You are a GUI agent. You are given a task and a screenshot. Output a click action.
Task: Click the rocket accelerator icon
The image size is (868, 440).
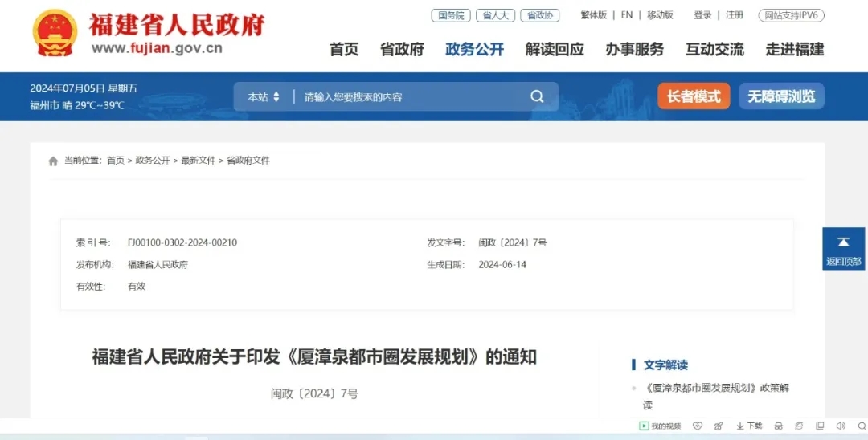718,426
